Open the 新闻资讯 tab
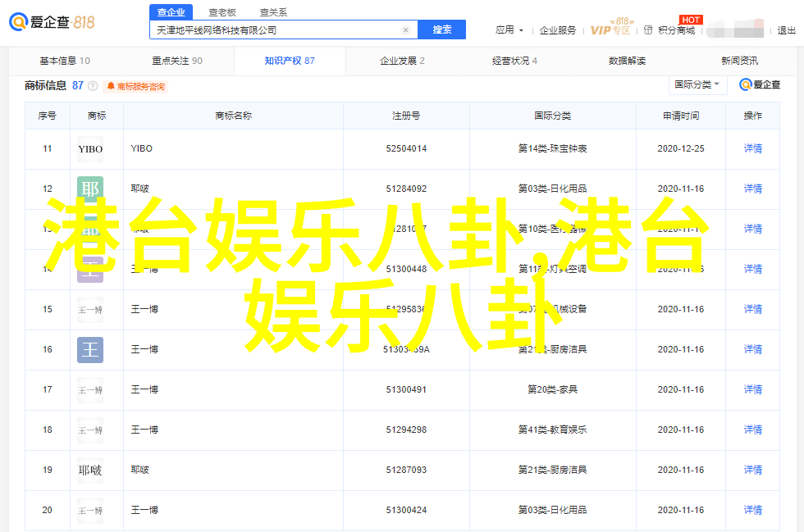The image size is (804, 532). 739,61
